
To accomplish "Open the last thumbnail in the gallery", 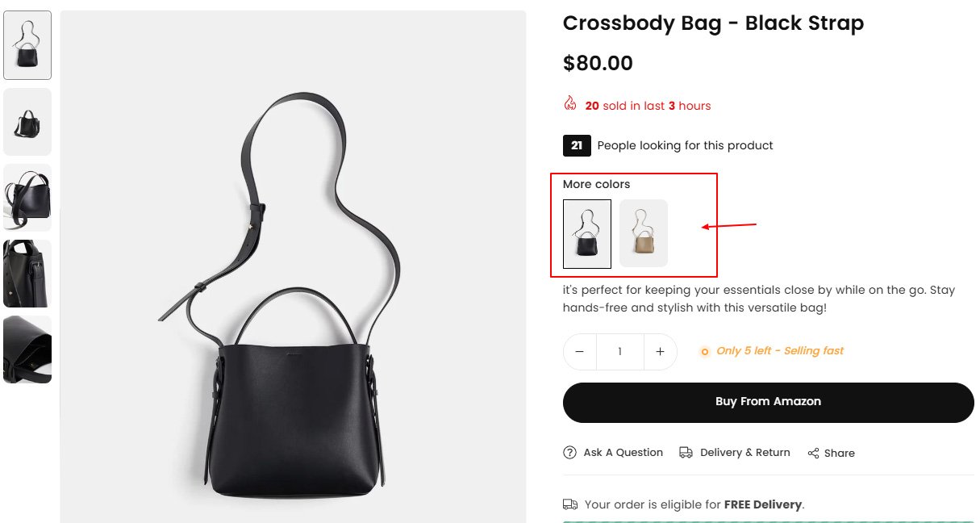I will (x=27, y=349).
